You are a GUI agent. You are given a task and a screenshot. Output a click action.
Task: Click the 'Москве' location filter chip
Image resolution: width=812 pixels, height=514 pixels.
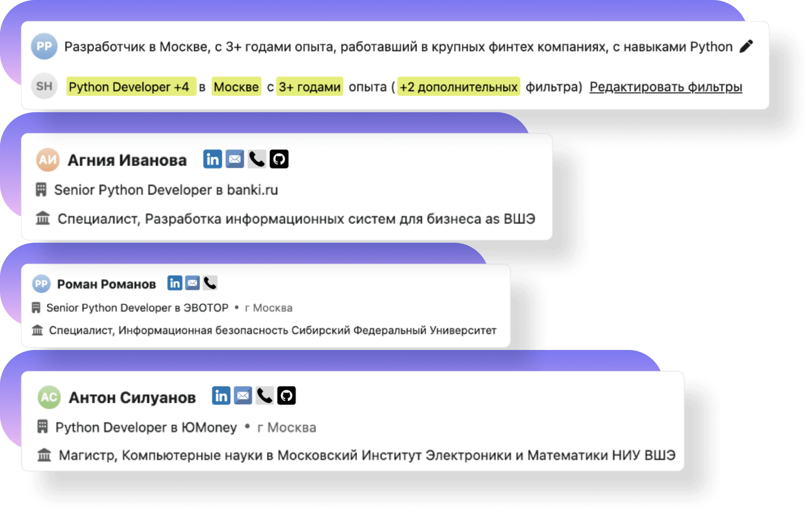pos(236,87)
